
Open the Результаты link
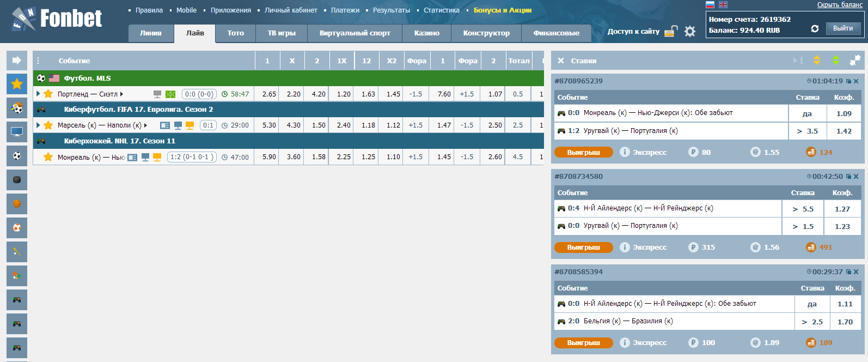click(392, 10)
